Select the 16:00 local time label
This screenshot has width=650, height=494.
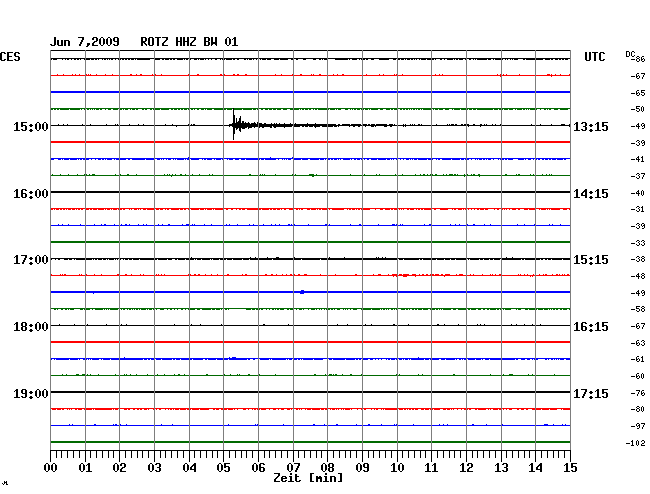coord(31,194)
